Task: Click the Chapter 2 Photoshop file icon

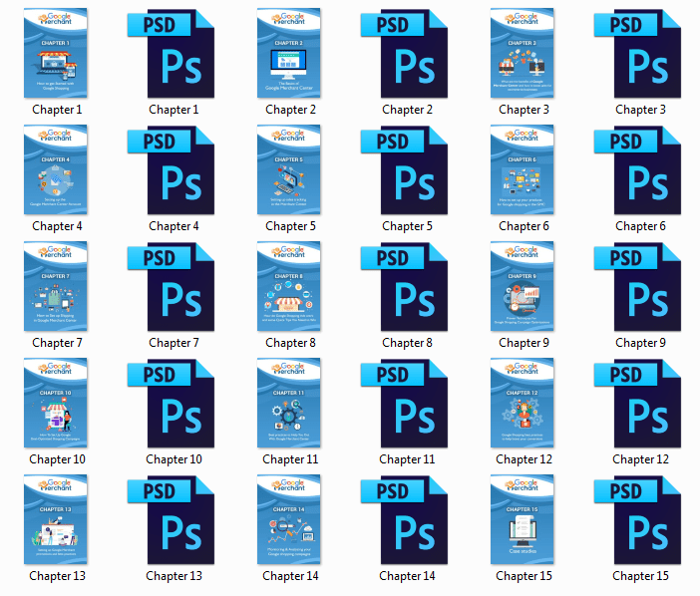Action: 407,52
